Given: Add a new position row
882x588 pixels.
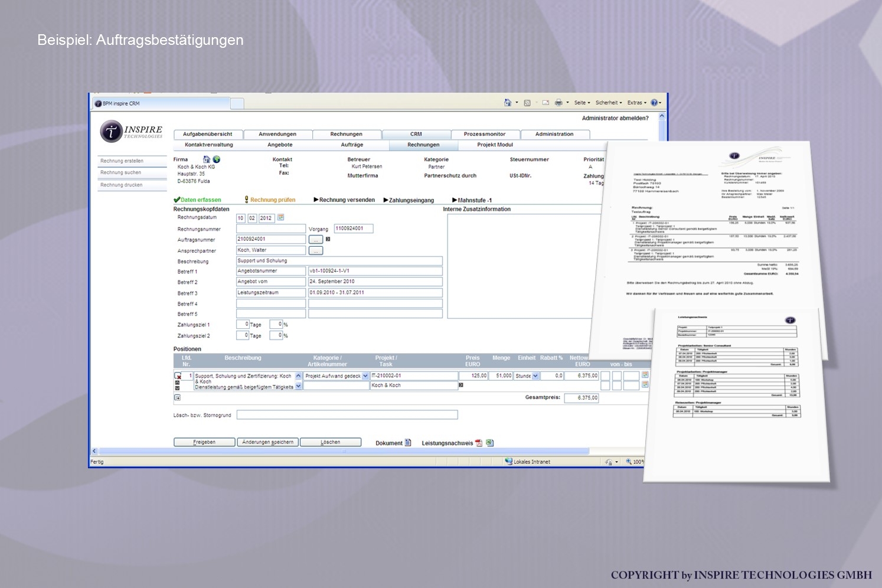Looking at the screenshot, I should coord(177,397).
